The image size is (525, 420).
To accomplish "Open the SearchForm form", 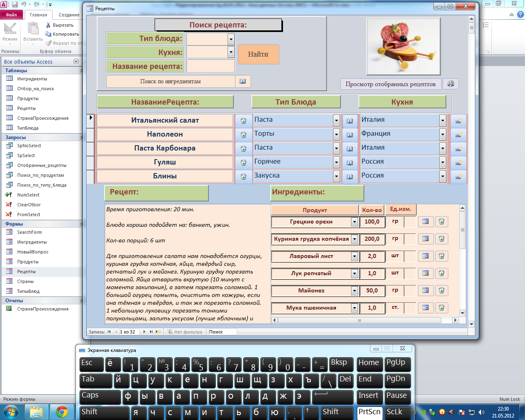I will [29, 232].
